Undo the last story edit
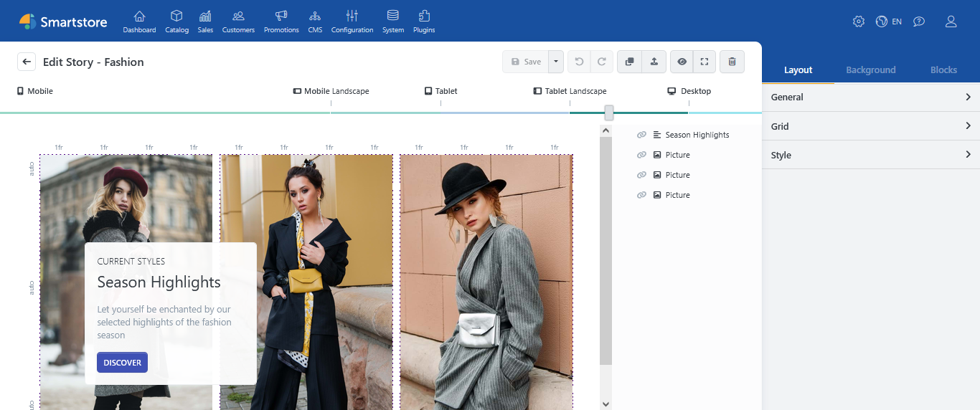This screenshot has height=410, width=980. [x=579, y=62]
